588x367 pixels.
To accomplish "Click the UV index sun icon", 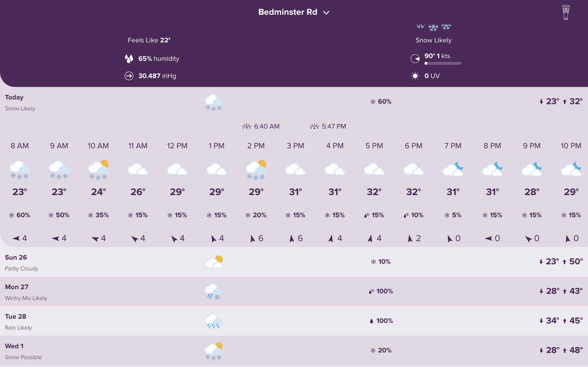I will coord(415,76).
